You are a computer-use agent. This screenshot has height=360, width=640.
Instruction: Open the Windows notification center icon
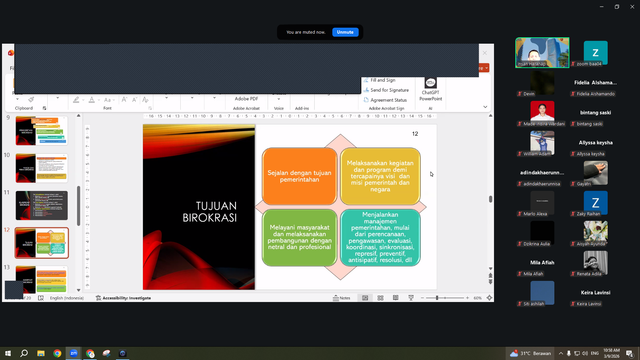tap(629, 353)
